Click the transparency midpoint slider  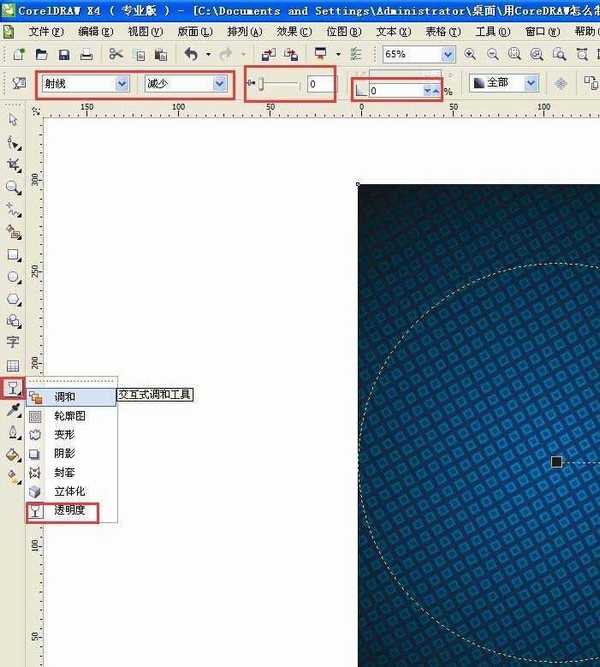point(275,84)
